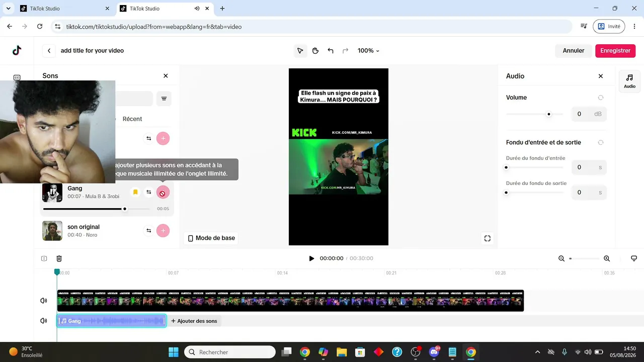Click the TikTok logo

(x=17, y=50)
